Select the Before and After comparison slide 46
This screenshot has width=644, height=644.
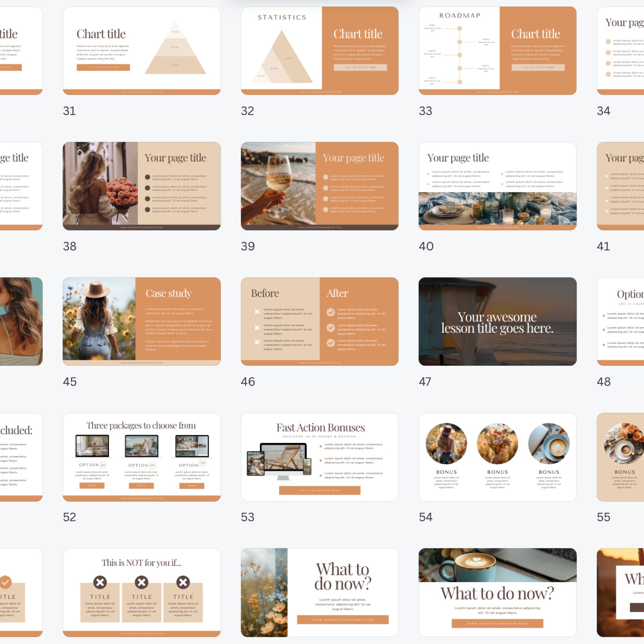coord(320,321)
